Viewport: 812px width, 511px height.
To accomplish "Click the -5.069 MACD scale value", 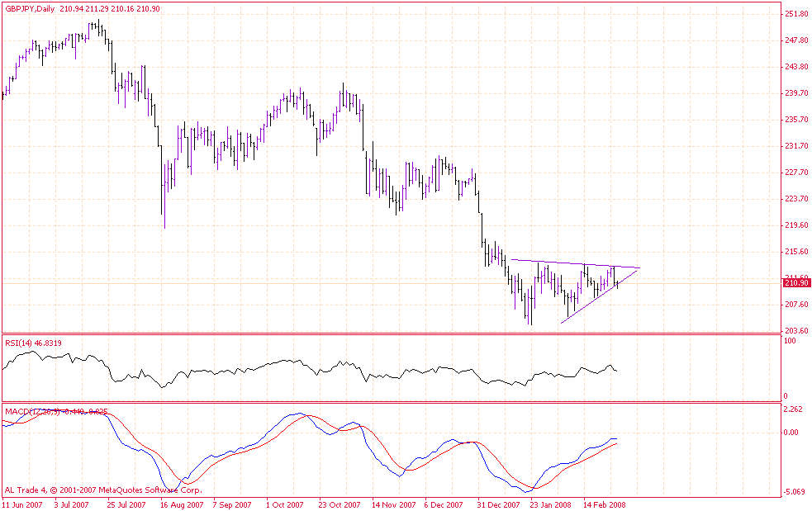I will pyautogui.click(x=794, y=492).
